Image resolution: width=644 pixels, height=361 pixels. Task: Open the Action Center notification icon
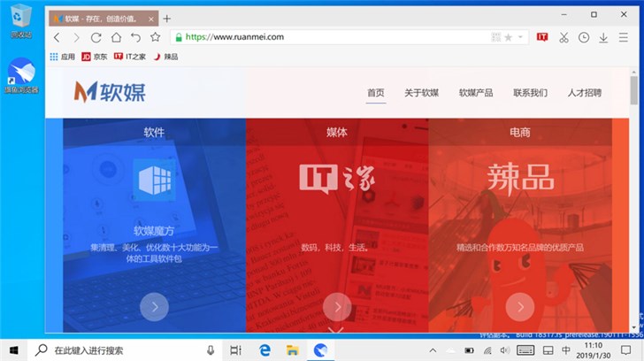[x=626, y=350]
